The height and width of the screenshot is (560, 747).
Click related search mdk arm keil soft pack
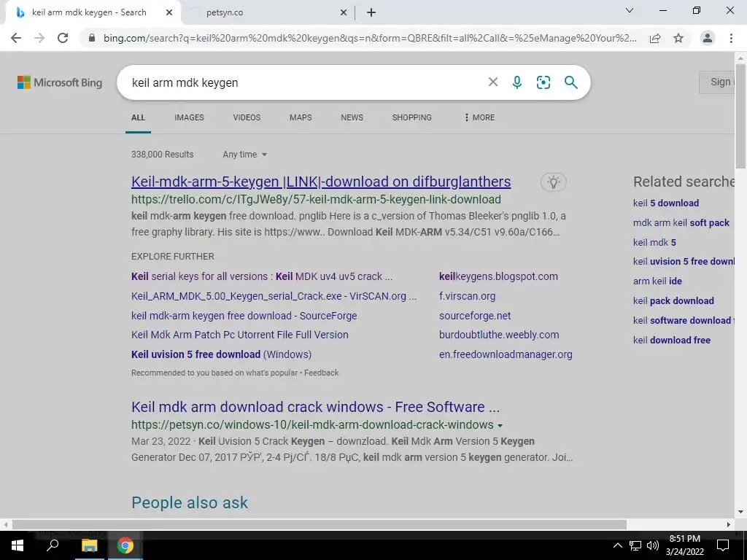tap(681, 222)
